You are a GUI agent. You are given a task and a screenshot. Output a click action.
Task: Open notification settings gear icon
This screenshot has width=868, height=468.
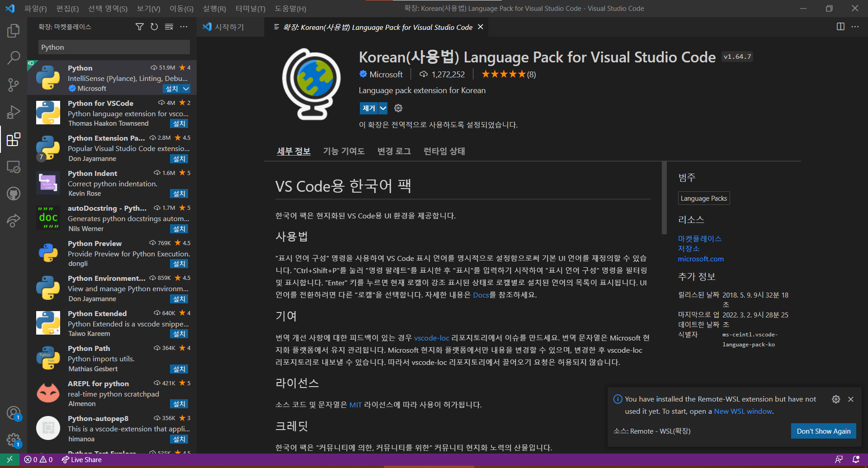pos(836,399)
